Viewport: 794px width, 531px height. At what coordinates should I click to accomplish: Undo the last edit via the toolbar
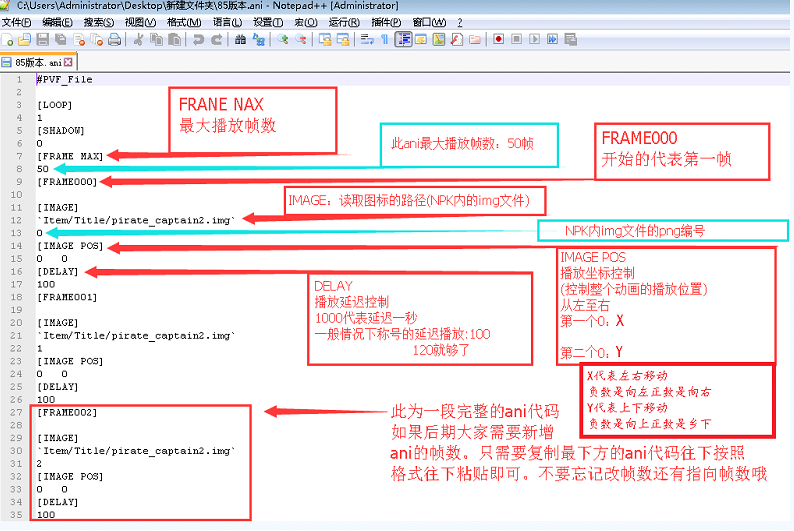pyautogui.click(x=198, y=39)
